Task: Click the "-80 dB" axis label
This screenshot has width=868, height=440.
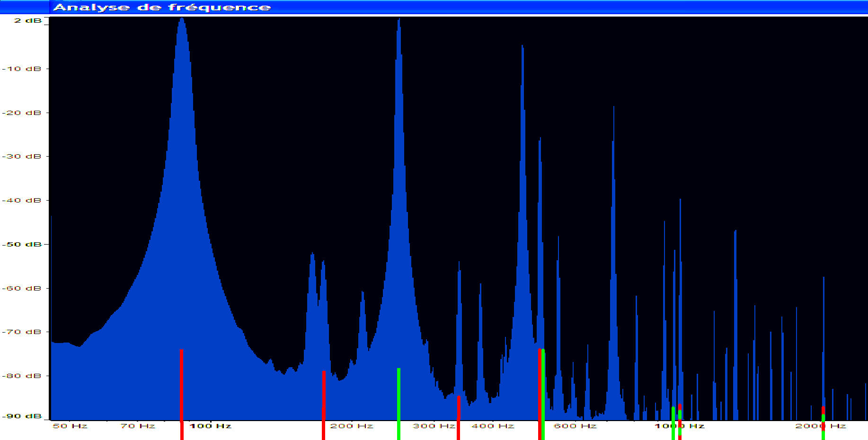Action: [x=22, y=376]
